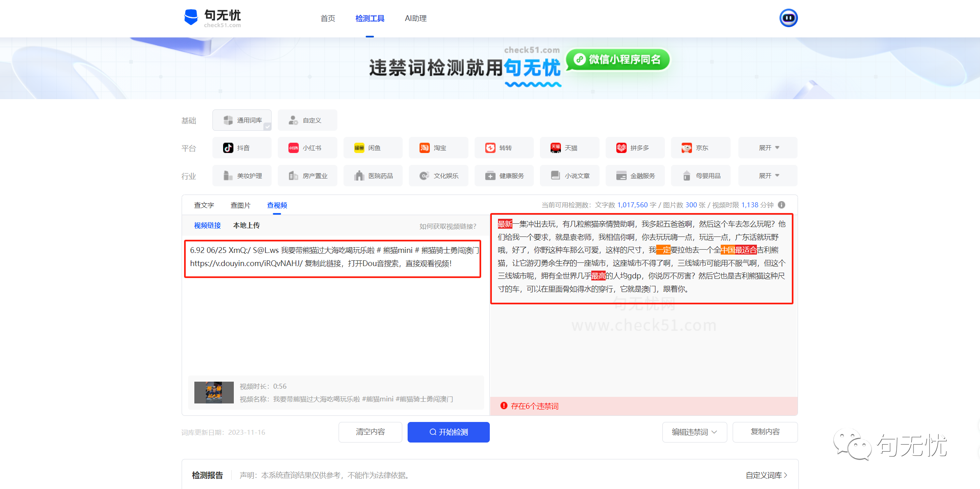Click the 抖音 TikTok icon
980x489 pixels.
coord(228,148)
